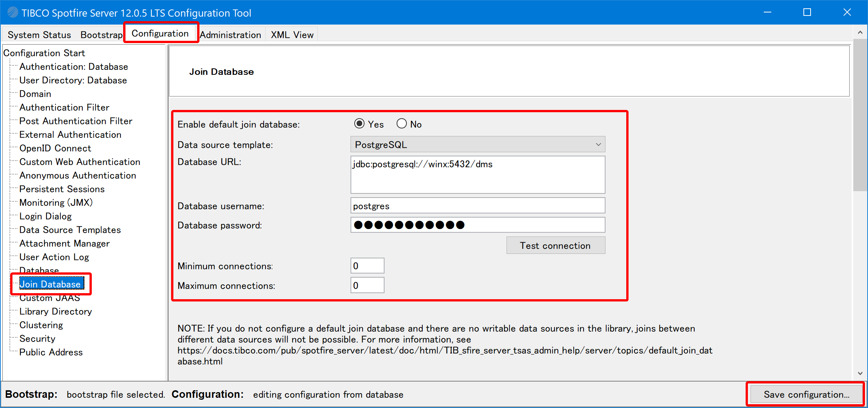This screenshot has height=408, width=868.
Task: Open the System Status tab
Action: point(39,35)
